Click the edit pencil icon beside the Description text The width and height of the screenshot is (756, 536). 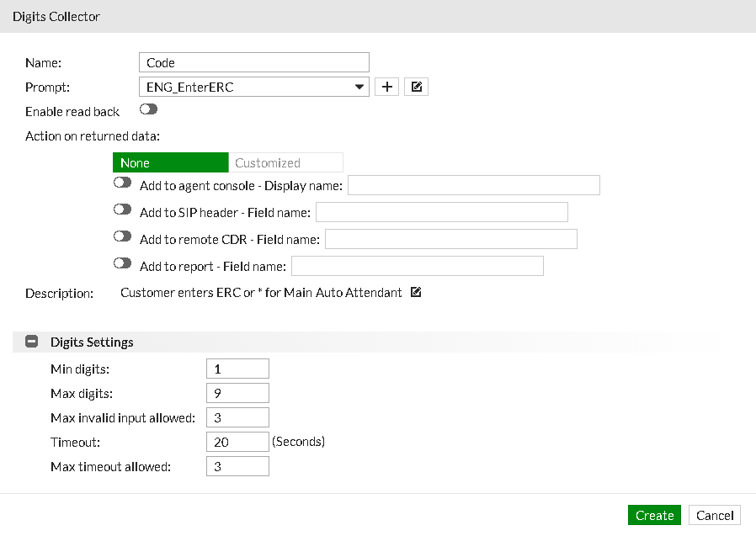coord(416,292)
